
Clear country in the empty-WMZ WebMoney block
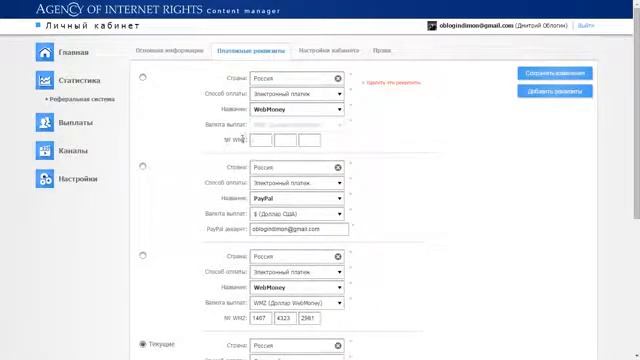tap(338, 78)
